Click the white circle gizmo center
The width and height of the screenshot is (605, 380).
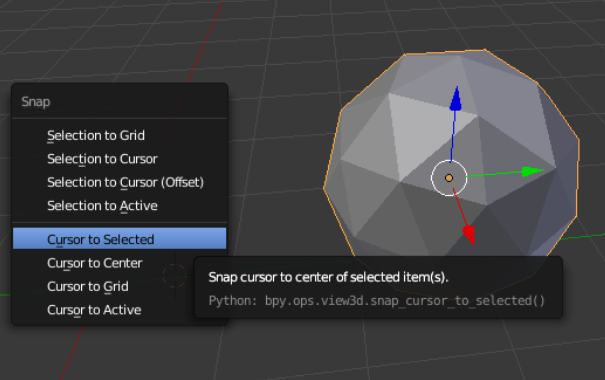coord(449,178)
